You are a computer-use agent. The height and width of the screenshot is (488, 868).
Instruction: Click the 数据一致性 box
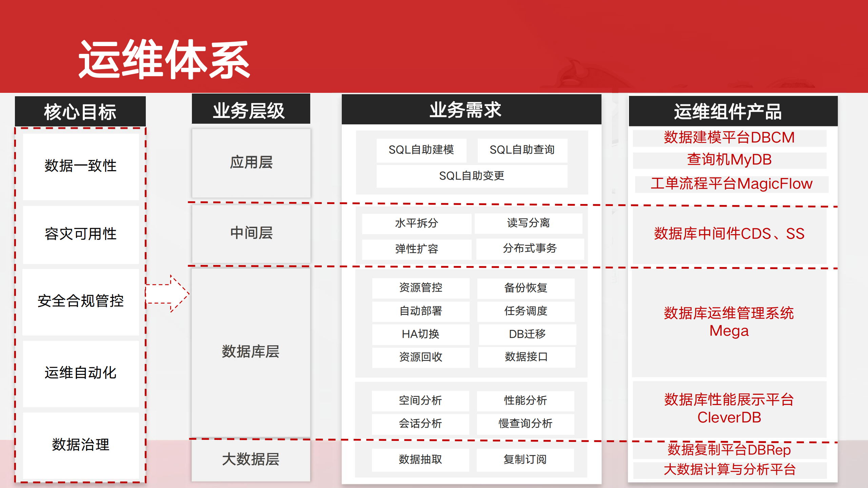click(81, 166)
